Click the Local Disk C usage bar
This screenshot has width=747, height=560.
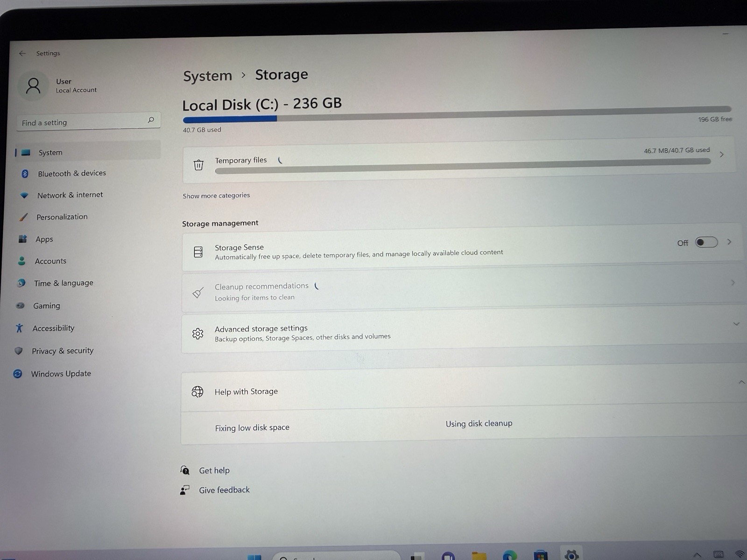tap(457, 114)
